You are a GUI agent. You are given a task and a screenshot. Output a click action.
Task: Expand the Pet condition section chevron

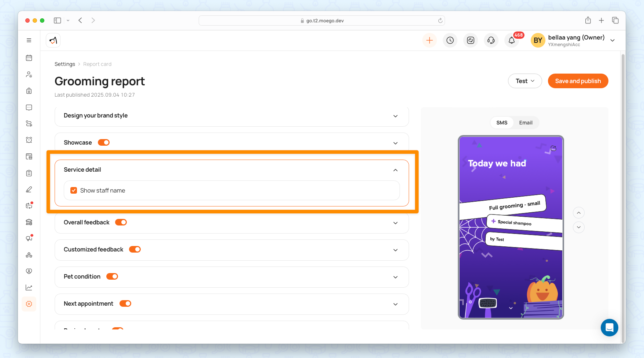point(395,277)
